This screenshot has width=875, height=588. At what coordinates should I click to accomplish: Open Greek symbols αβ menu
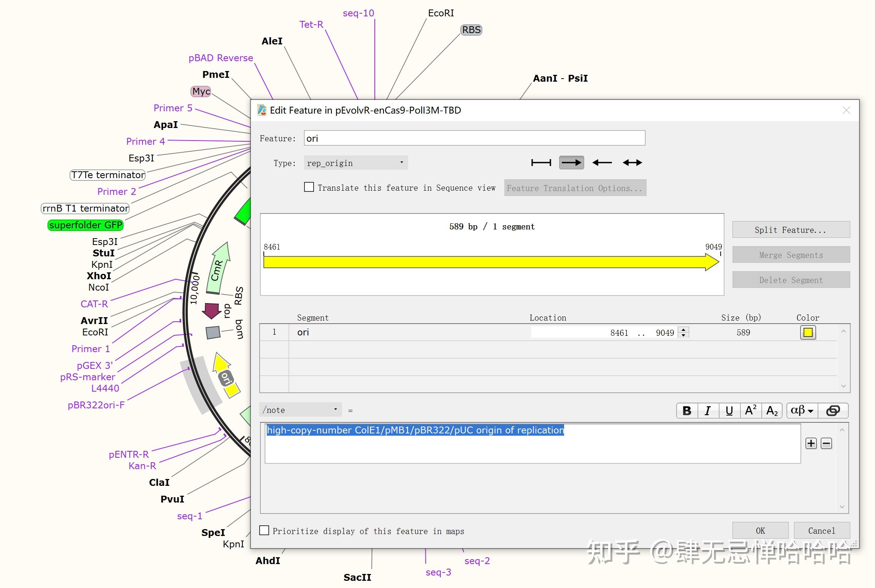point(802,411)
